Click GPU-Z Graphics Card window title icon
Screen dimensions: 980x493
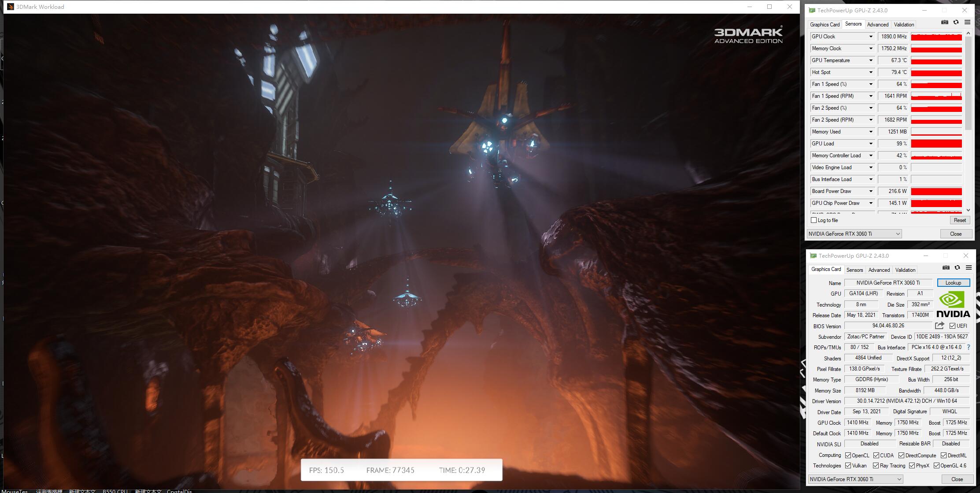(x=814, y=256)
